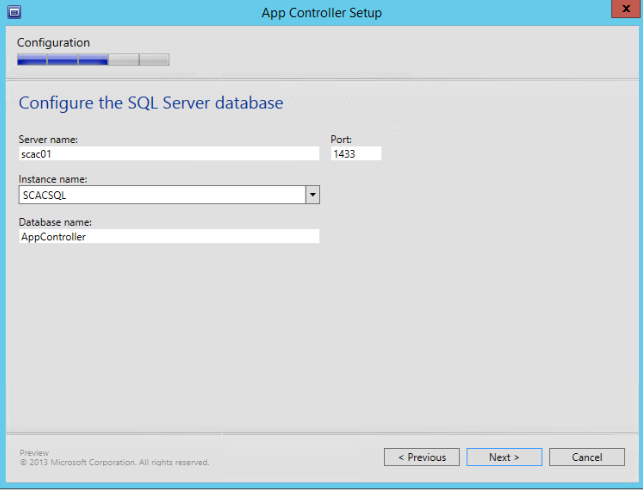Click the last unfilled progress bar segment
The image size is (643, 490).
pyautogui.click(x=154, y=60)
